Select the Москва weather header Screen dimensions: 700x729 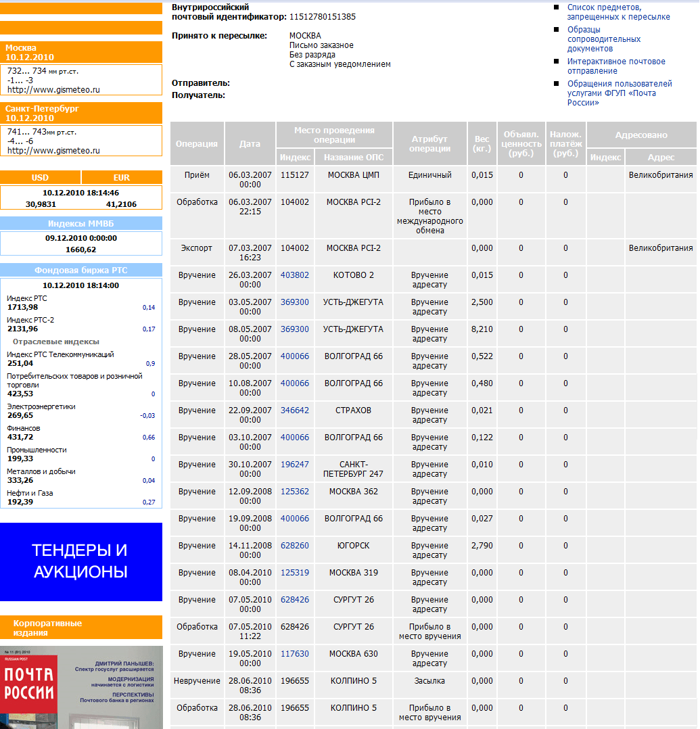81,52
